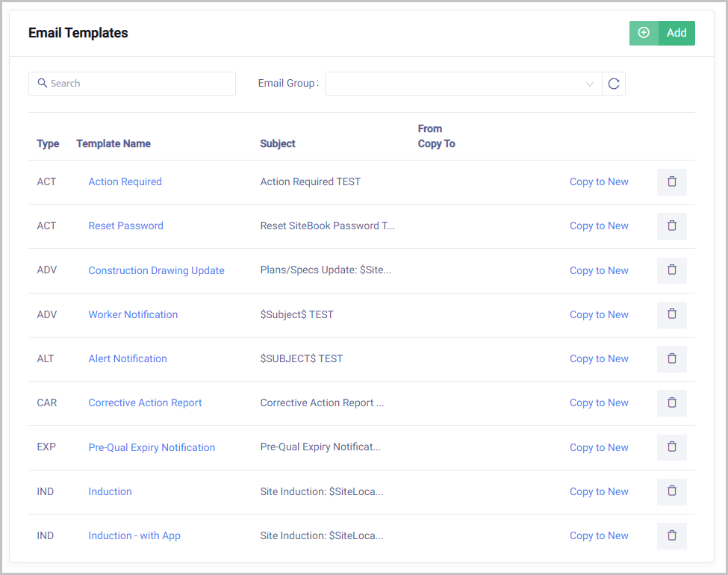Click Copy to New for Induction - with App
This screenshot has height=575, width=728.
tap(599, 535)
